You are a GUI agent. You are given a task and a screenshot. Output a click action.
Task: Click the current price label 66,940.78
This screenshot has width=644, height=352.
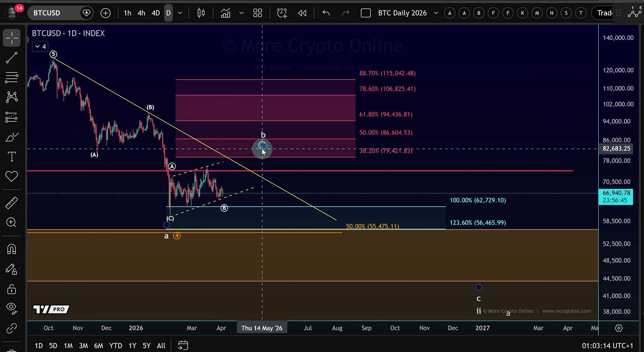point(616,197)
